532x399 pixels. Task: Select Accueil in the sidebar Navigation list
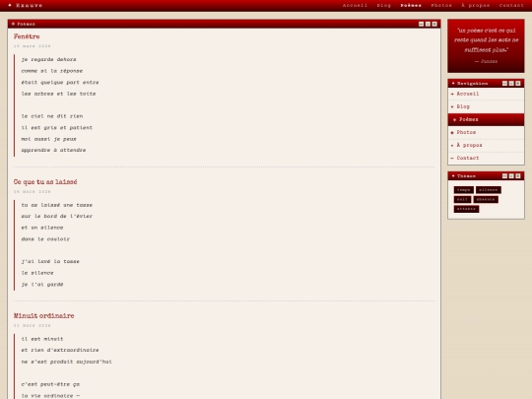(x=486, y=94)
